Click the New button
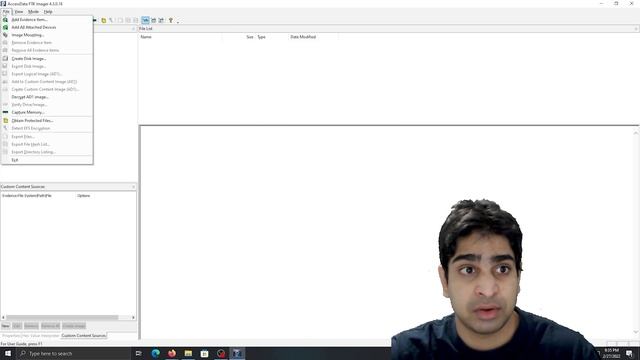Image resolution: width=640 pixels, height=360 pixels. pyautogui.click(x=5, y=326)
